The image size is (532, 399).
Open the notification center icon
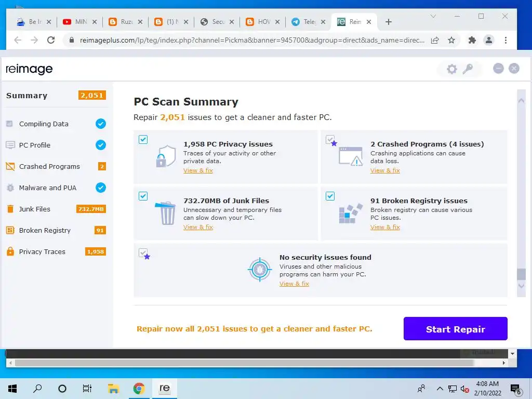[516, 389]
